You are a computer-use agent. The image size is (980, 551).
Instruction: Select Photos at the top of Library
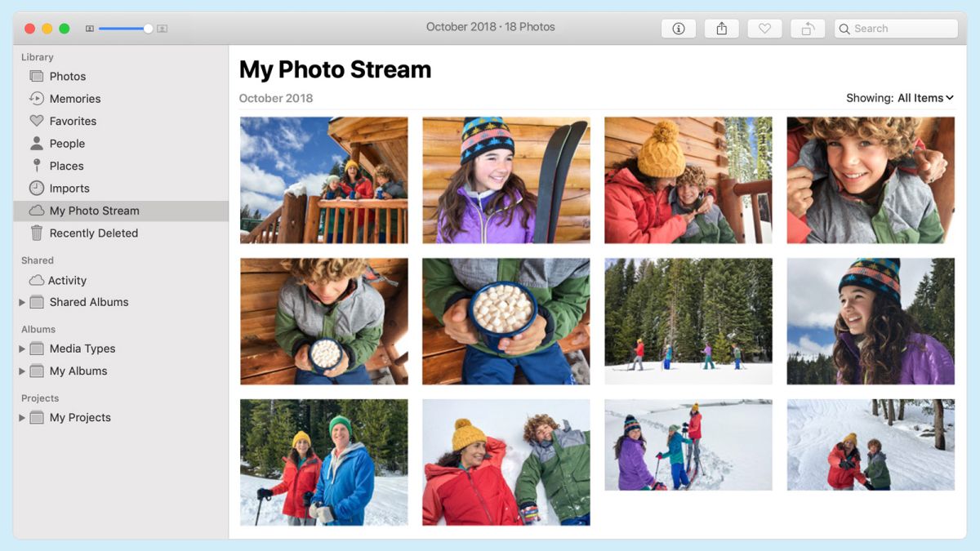[67, 76]
